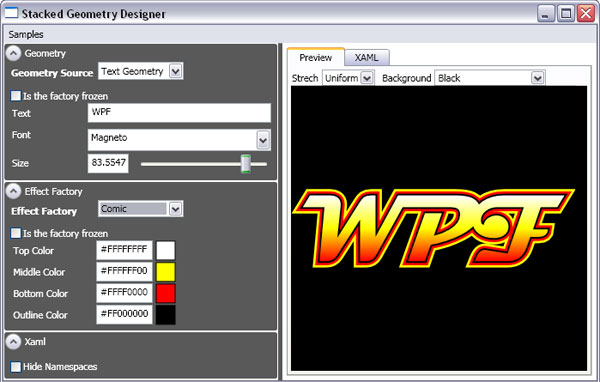The width and height of the screenshot is (600, 382).
Task: Open the Samples menu
Action: point(26,34)
